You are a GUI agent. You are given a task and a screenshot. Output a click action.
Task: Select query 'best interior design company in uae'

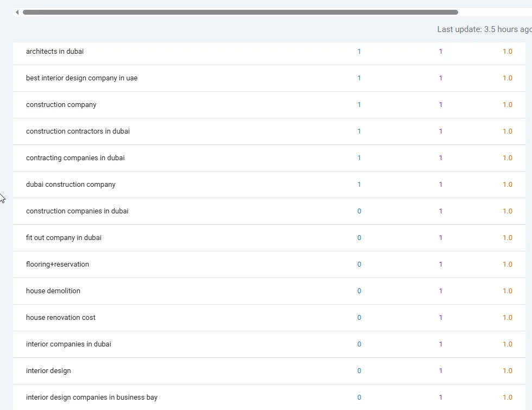point(82,78)
